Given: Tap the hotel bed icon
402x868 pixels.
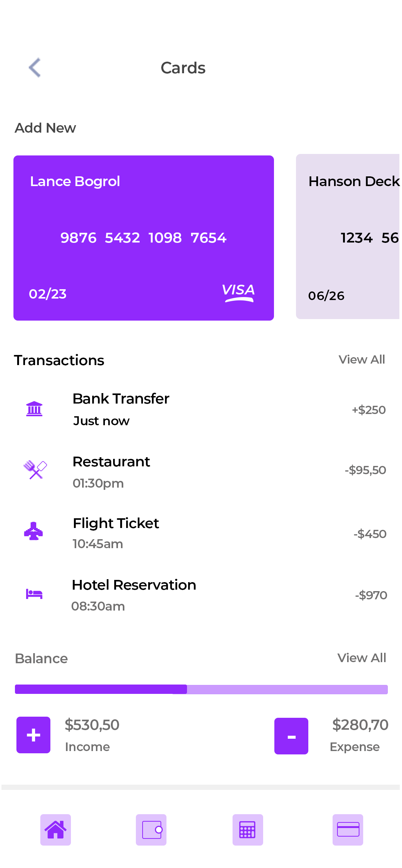Looking at the screenshot, I should pyautogui.click(x=34, y=593).
